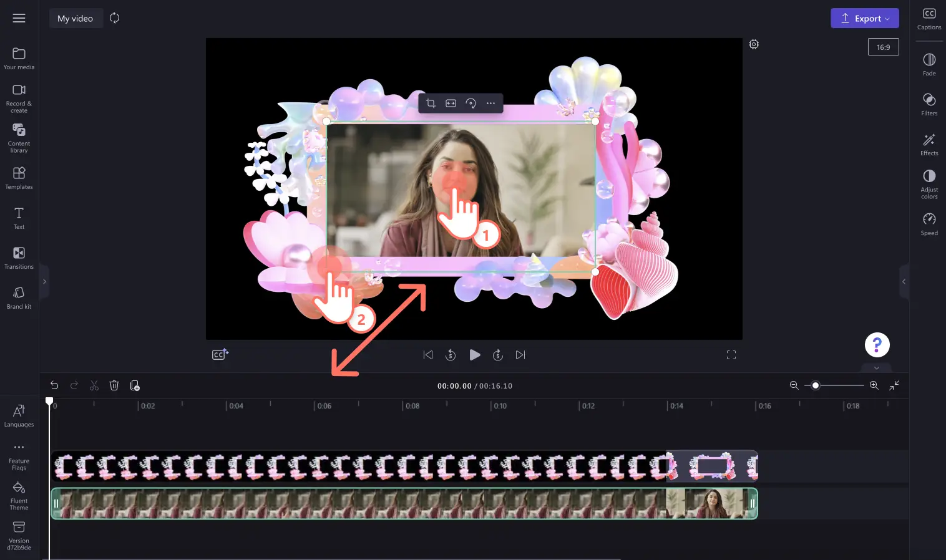The image size is (946, 560).
Task: Click the Rotate icon in floating toolbar
Action: pos(471,103)
